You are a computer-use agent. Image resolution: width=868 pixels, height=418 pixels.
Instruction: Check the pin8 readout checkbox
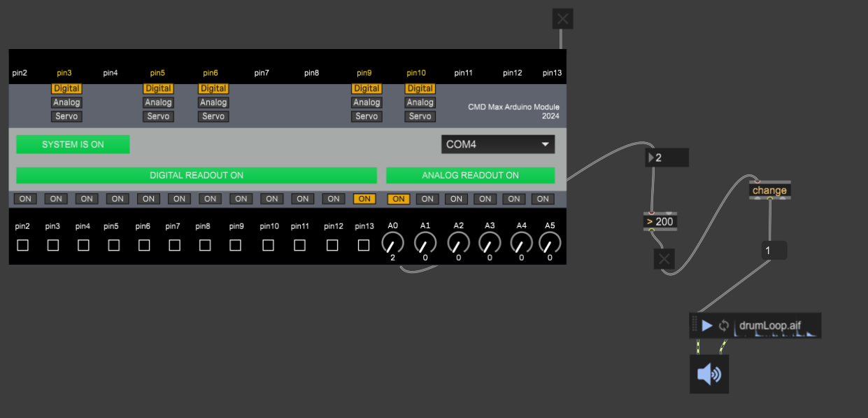point(204,245)
